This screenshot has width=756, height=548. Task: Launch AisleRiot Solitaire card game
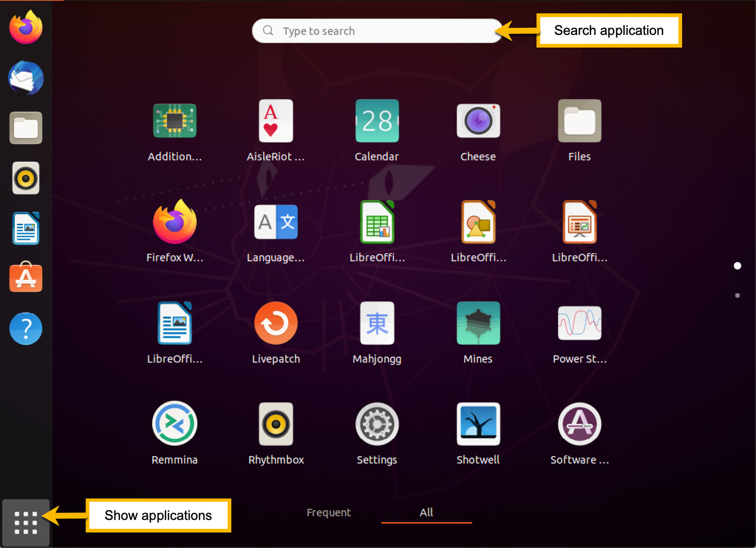[x=276, y=121]
